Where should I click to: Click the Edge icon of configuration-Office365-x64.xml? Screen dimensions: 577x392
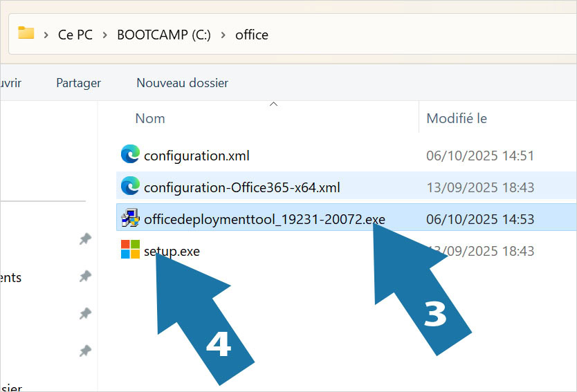click(130, 186)
